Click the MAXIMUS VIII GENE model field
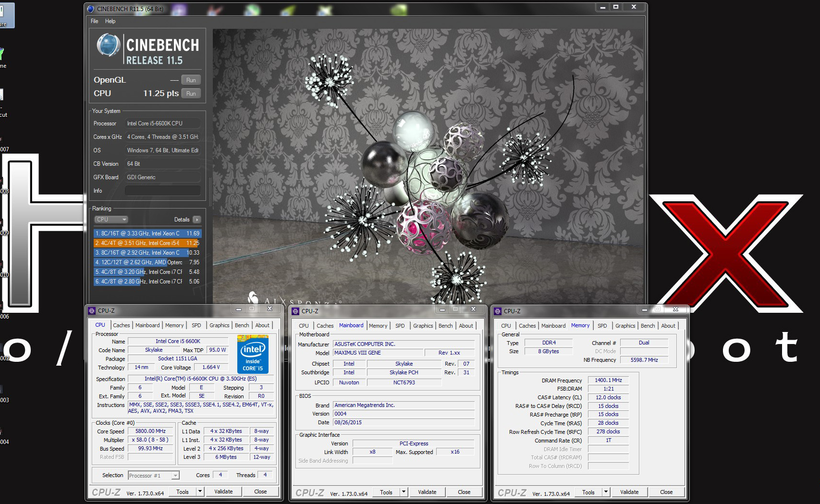Screen dimensions: 820x504 [378, 353]
